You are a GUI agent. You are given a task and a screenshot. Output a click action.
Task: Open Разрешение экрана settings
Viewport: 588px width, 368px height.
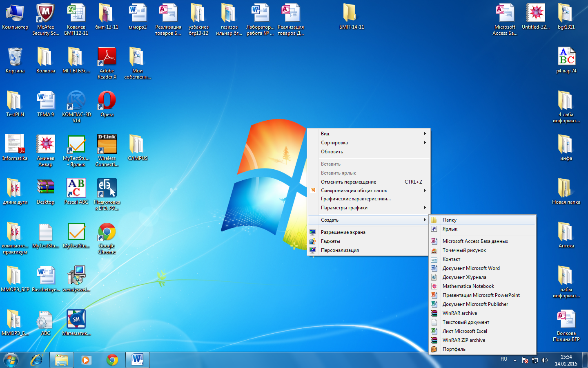[x=369, y=232]
